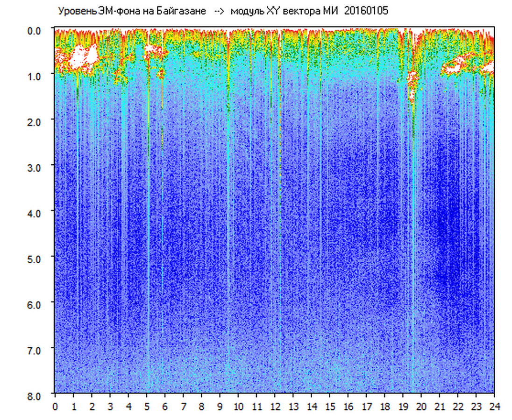Click the red-white spot near hour 19.5
The height and width of the screenshot is (420, 512).
click(x=412, y=86)
